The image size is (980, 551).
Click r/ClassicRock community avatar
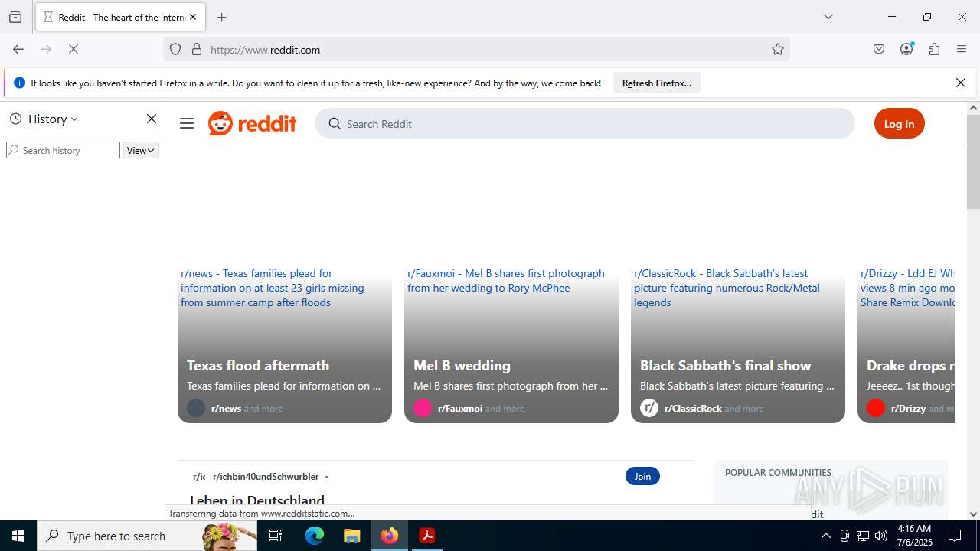(649, 408)
